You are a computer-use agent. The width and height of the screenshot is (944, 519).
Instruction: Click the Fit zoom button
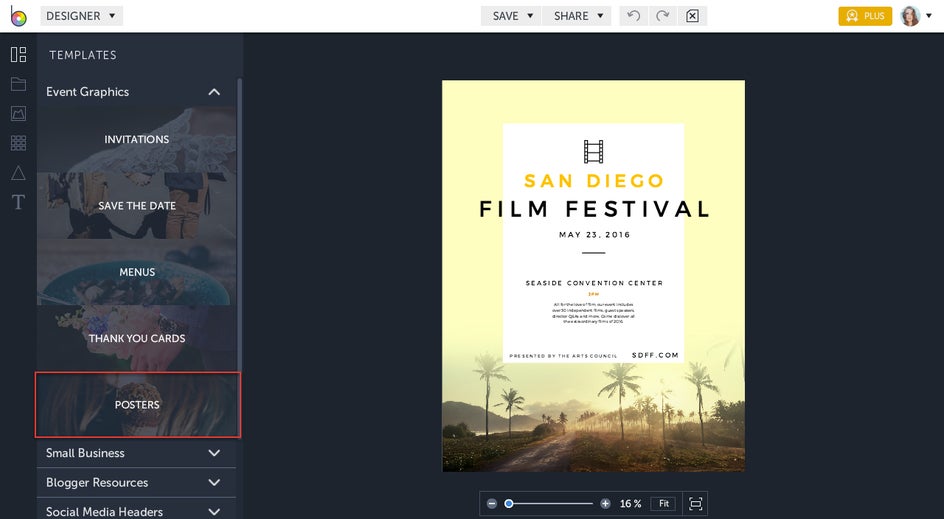tap(663, 503)
